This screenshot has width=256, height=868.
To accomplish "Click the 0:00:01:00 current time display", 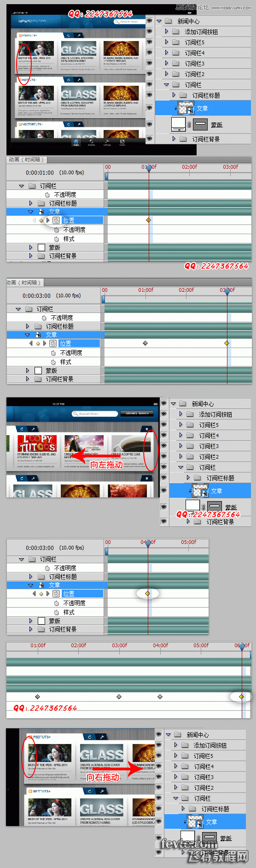I will (x=40, y=172).
